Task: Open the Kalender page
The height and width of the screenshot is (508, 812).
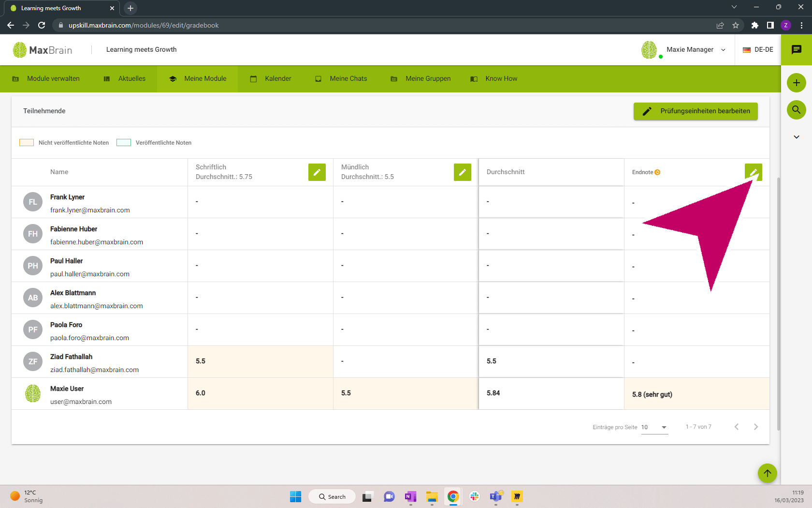Action: (x=271, y=78)
